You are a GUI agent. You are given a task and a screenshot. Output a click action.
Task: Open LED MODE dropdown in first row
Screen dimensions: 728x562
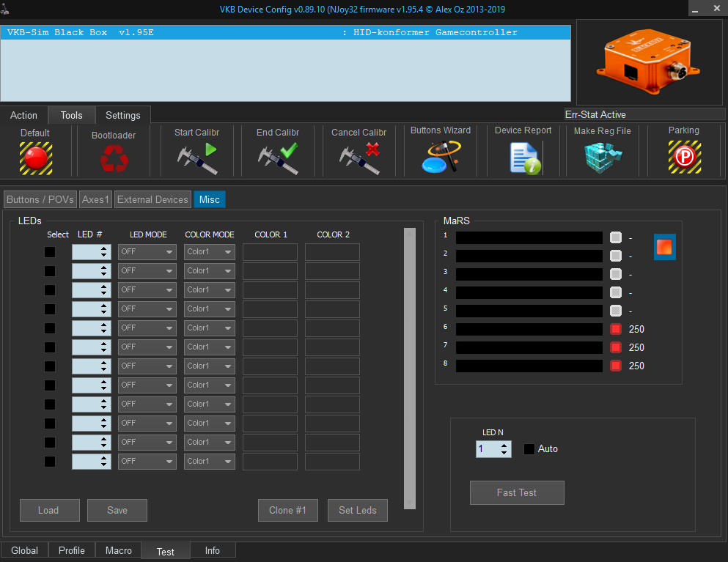(x=147, y=252)
